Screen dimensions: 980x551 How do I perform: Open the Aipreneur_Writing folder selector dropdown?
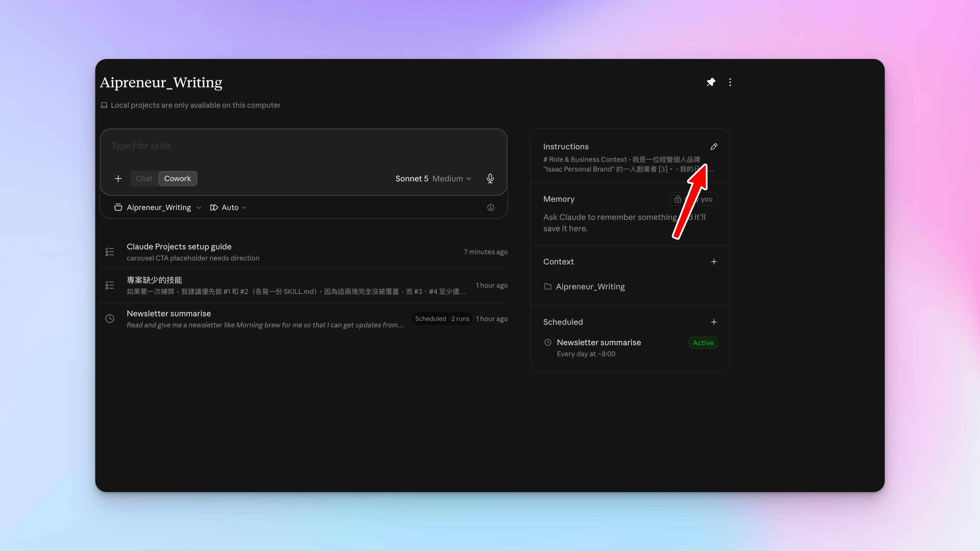coord(157,207)
